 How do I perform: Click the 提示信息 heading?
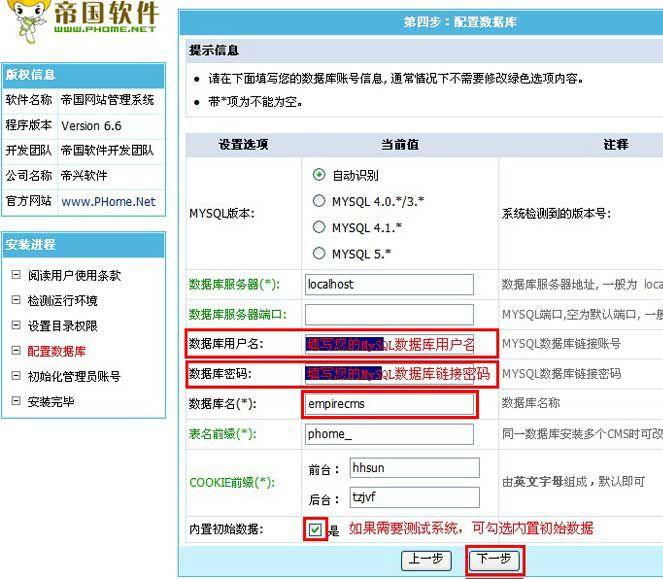tap(214, 50)
